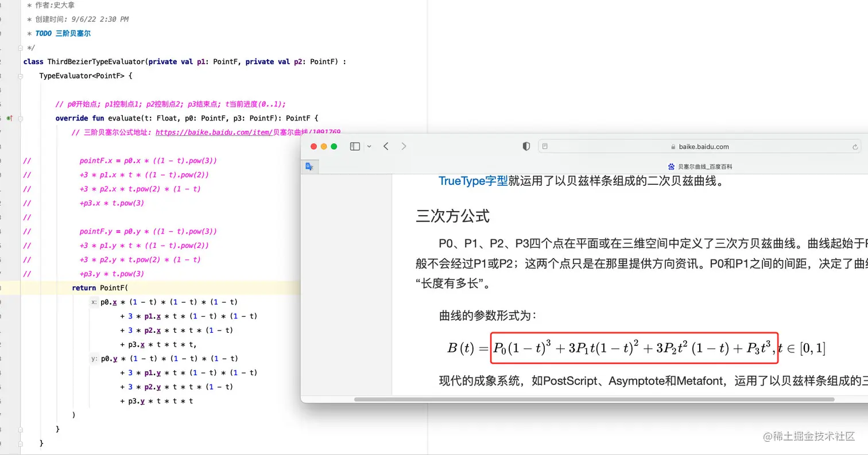Screen dimensions: 868x455
Task: Click the fold end marker of the class
Action: pos(21,443)
